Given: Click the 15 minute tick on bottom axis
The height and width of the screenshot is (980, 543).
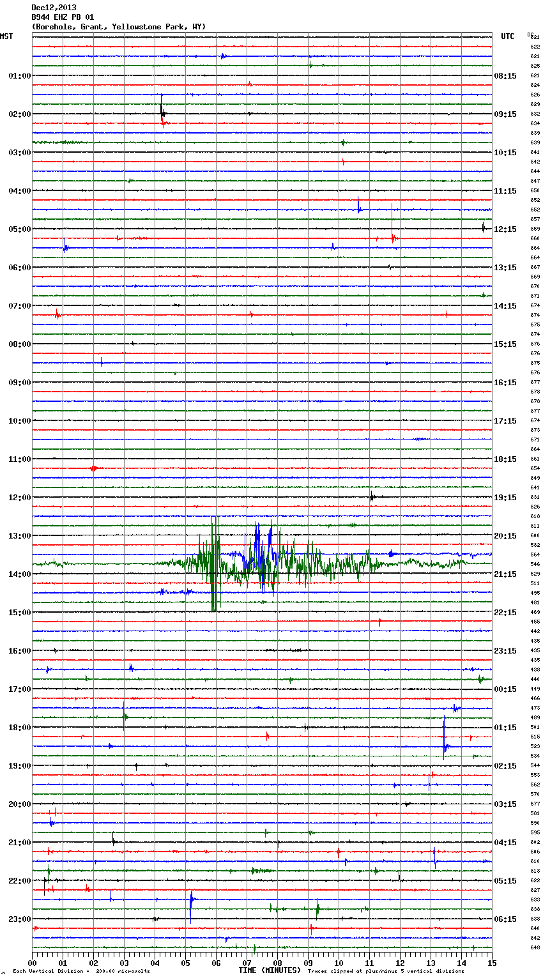Looking at the screenshot, I should (491, 963).
